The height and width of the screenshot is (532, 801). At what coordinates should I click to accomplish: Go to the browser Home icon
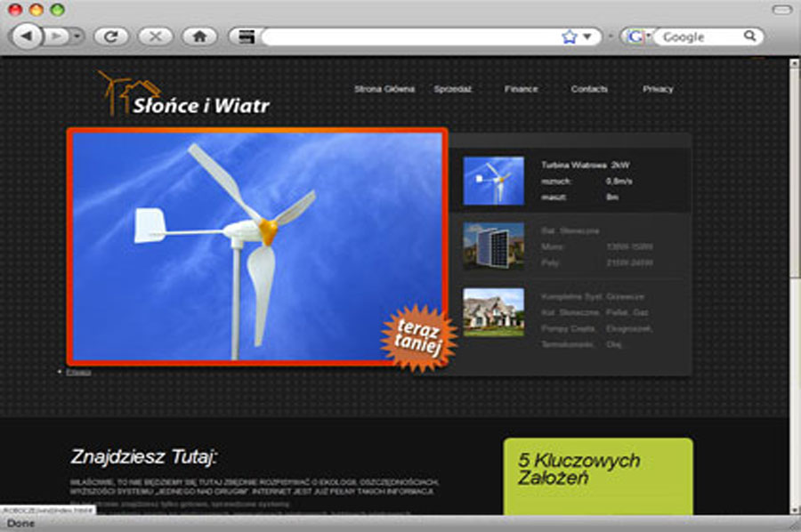click(x=199, y=36)
